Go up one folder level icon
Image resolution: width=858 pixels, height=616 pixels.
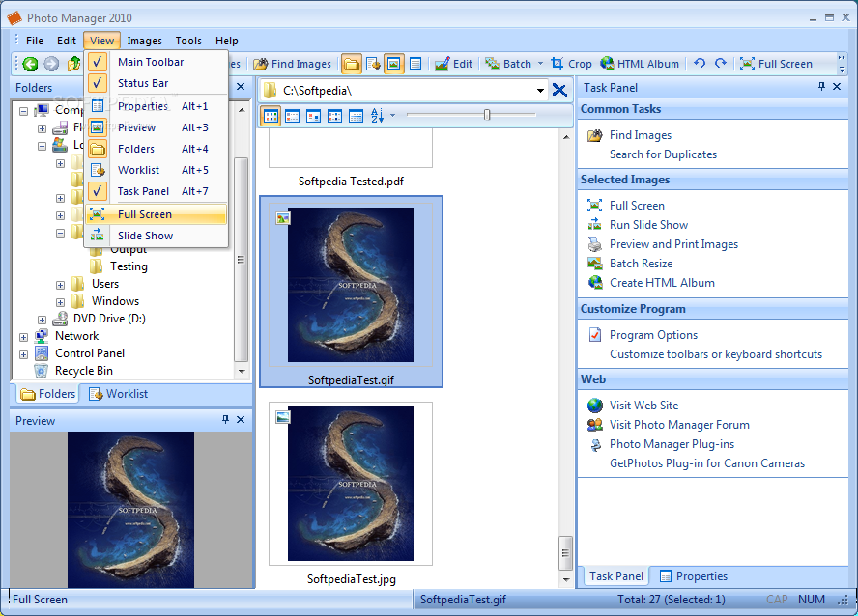pos(73,64)
